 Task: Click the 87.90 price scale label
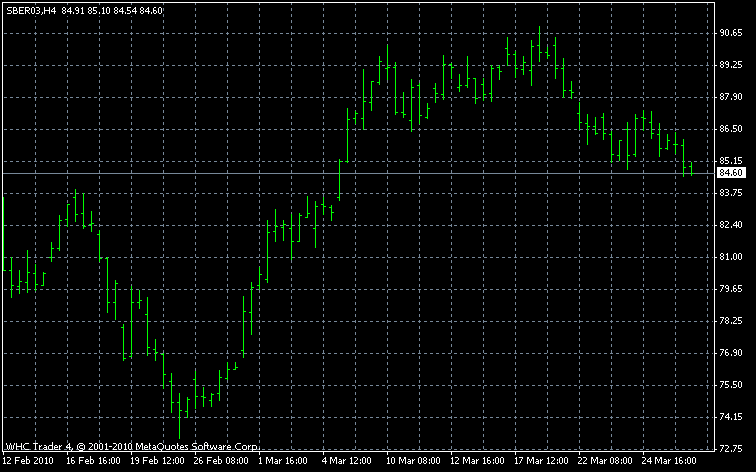click(x=731, y=97)
